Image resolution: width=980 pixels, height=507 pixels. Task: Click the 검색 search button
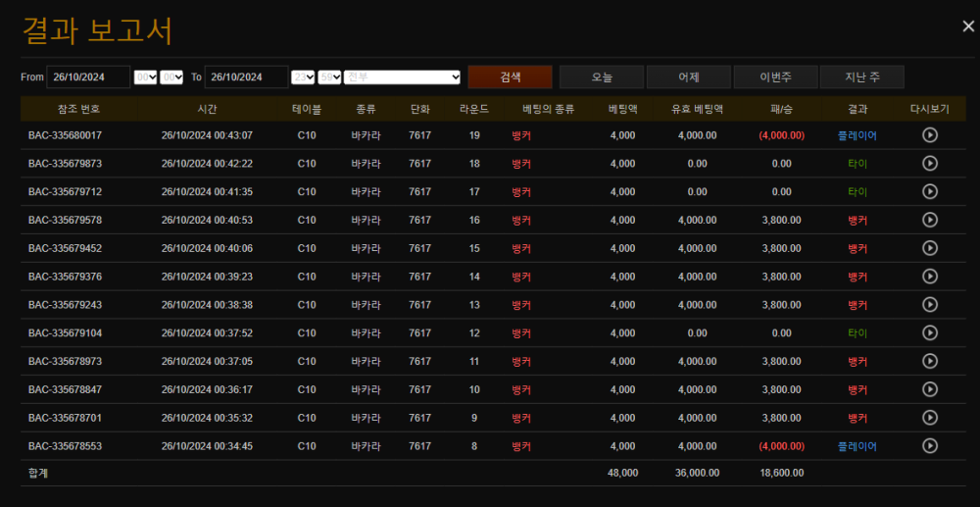tap(510, 77)
